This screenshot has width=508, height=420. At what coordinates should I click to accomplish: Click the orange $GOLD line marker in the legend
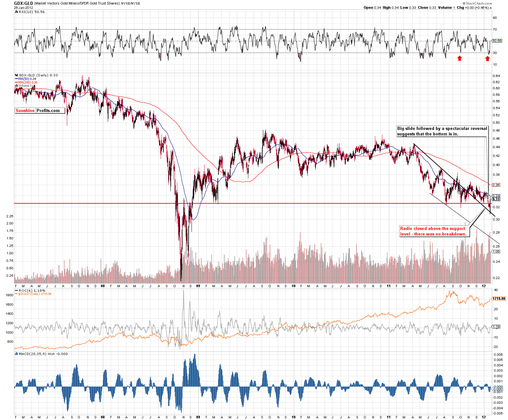click(x=16, y=294)
